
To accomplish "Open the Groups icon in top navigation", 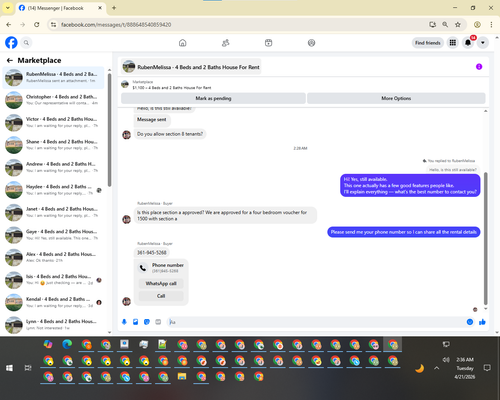I will [x=311, y=43].
